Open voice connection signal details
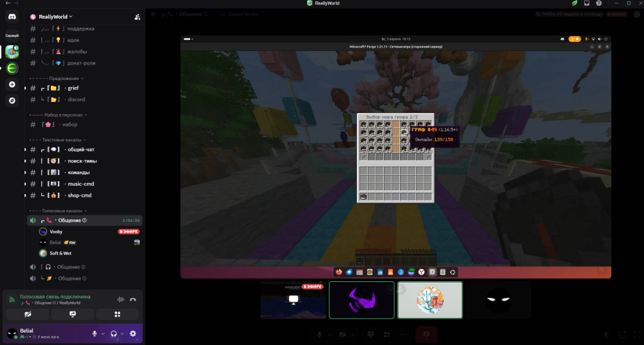The image size is (644, 345). pos(12,300)
